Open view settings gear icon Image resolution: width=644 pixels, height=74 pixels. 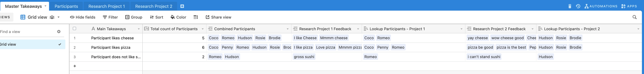(x=59, y=32)
